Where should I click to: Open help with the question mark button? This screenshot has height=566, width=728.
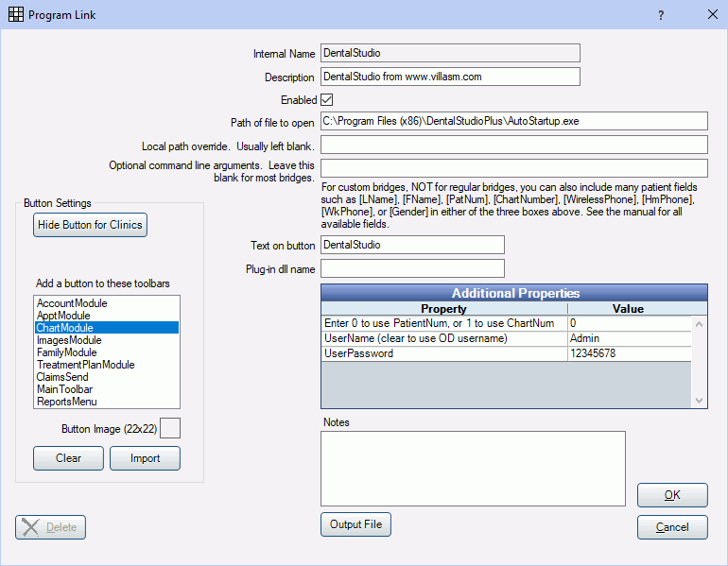coord(661,15)
